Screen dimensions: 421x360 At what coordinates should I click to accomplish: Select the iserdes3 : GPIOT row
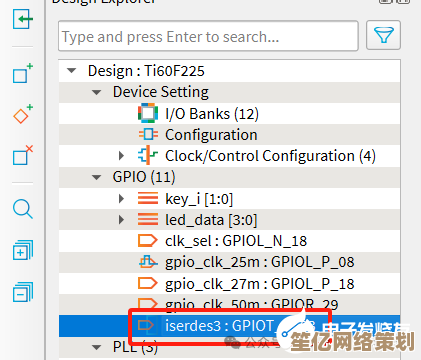point(229,325)
